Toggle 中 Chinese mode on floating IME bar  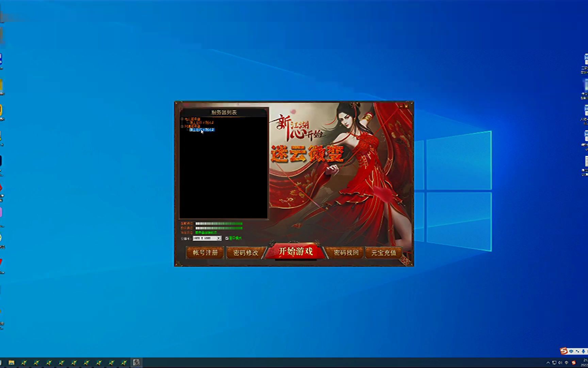click(571, 351)
